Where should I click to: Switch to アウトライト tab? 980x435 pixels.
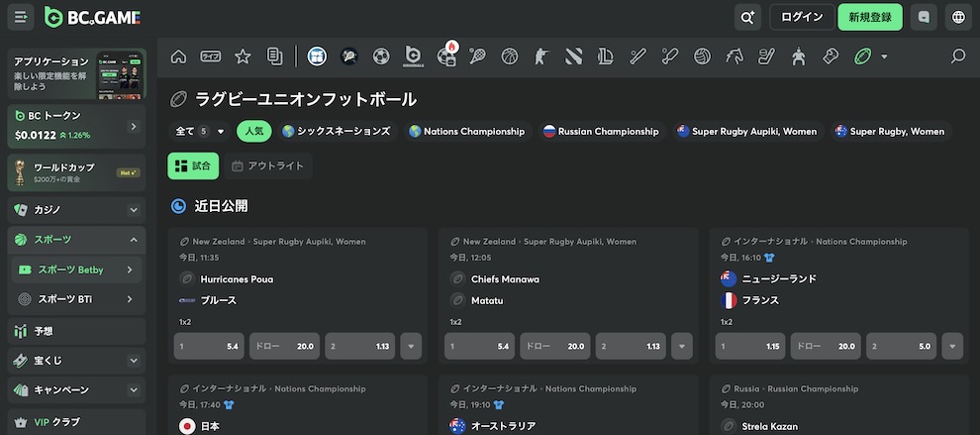coord(267,165)
